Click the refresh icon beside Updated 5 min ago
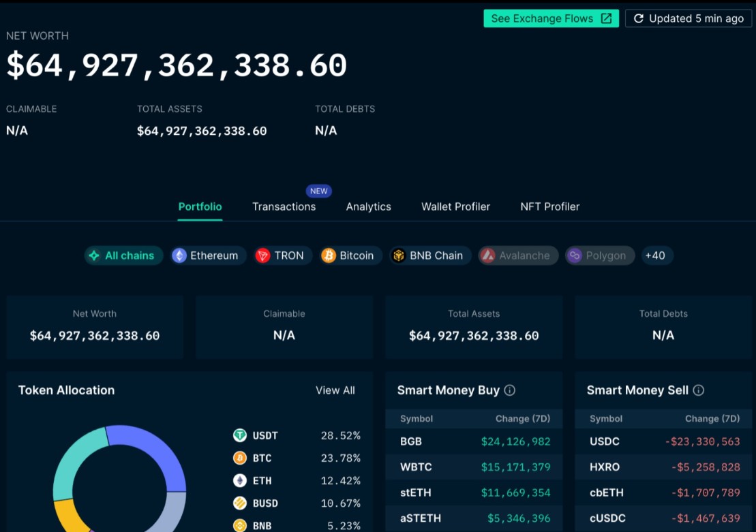Viewport: 756px width, 532px height. [x=638, y=18]
